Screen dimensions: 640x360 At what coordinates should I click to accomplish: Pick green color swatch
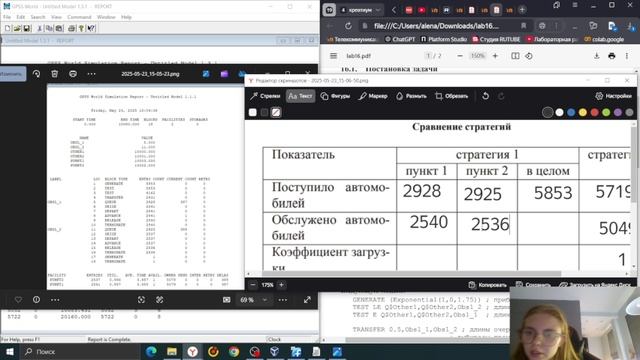coord(606,112)
